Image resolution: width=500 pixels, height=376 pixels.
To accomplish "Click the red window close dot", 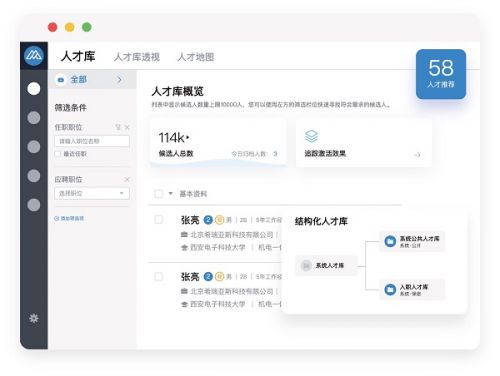I will coord(53,27).
